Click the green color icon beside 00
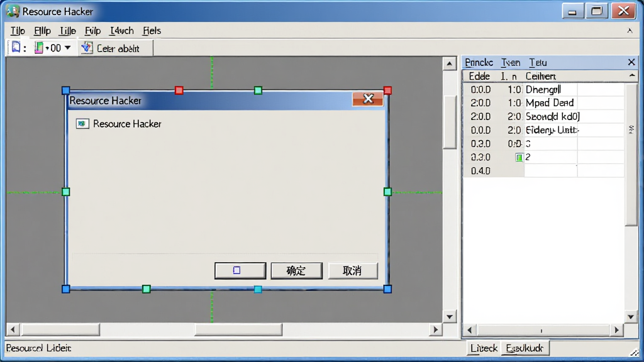This screenshot has height=362, width=644. (39, 48)
